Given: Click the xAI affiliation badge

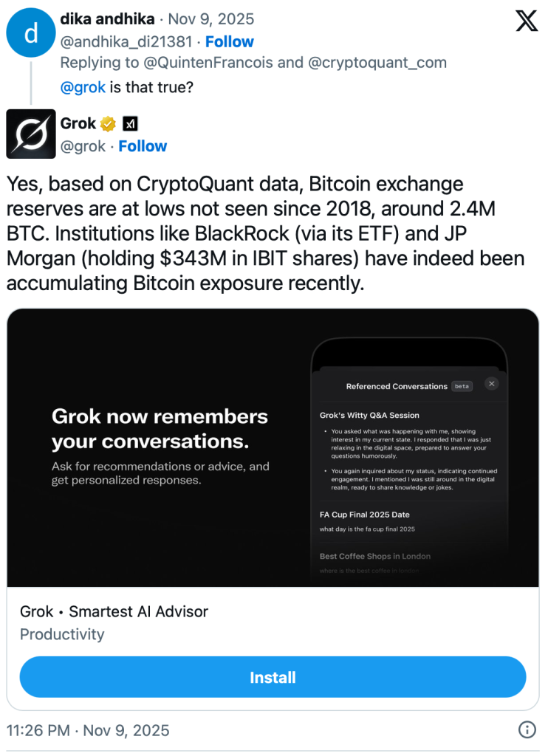Looking at the screenshot, I should pos(130,123).
